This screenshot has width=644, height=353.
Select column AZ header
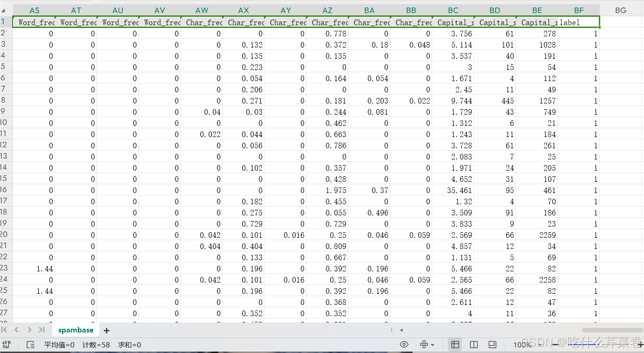coord(327,10)
